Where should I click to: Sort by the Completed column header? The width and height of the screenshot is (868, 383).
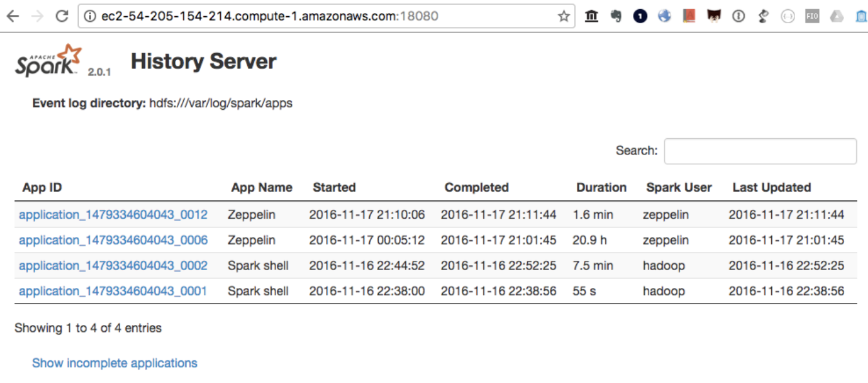click(476, 187)
